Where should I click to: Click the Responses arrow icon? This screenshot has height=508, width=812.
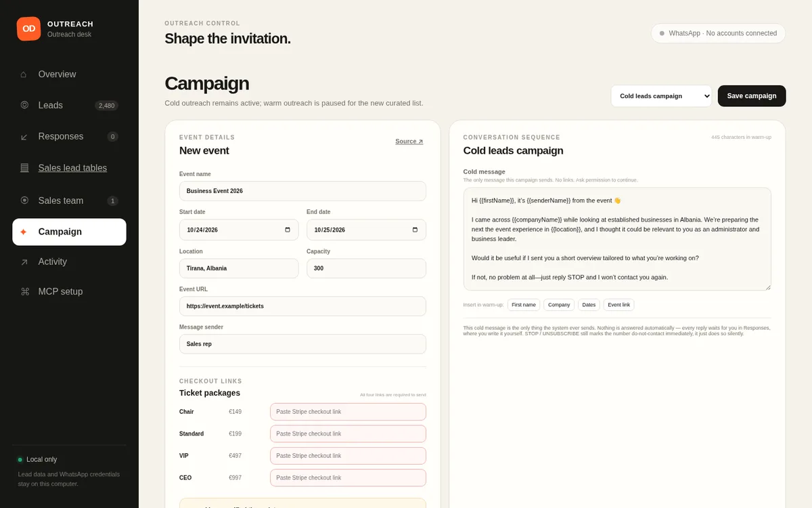(x=24, y=137)
